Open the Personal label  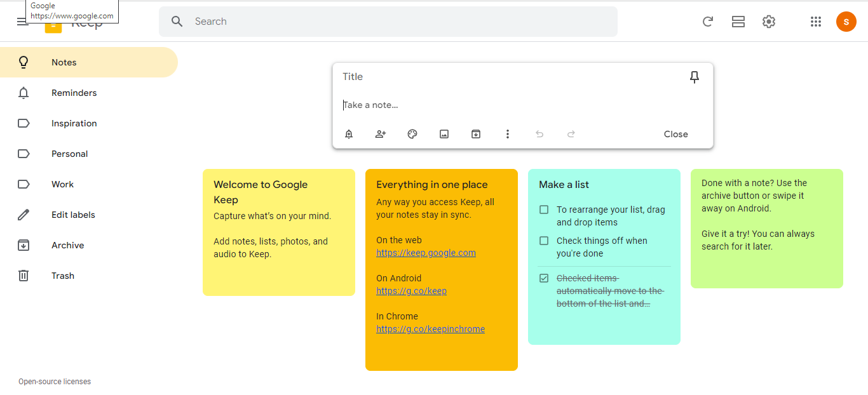pos(89,154)
